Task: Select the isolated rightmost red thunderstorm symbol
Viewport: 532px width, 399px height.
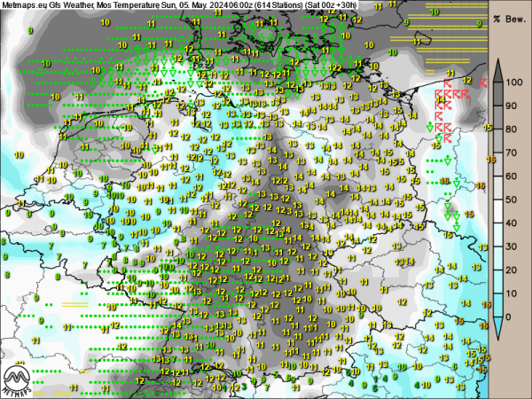Action: 483,83
